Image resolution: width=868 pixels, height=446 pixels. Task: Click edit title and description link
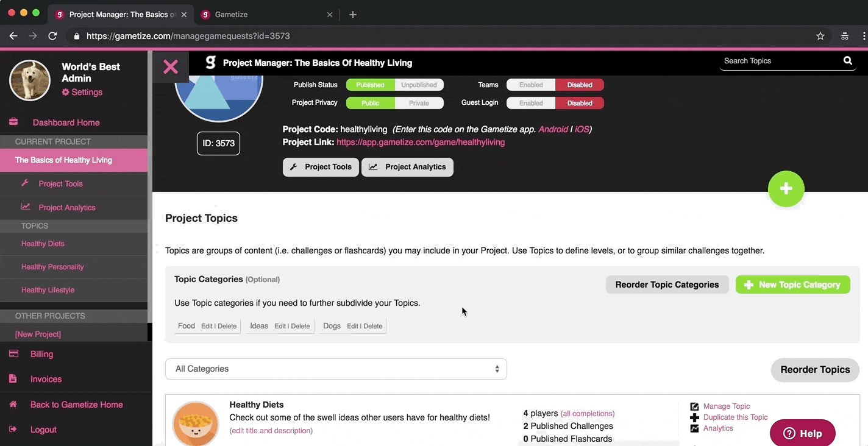(271, 431)
